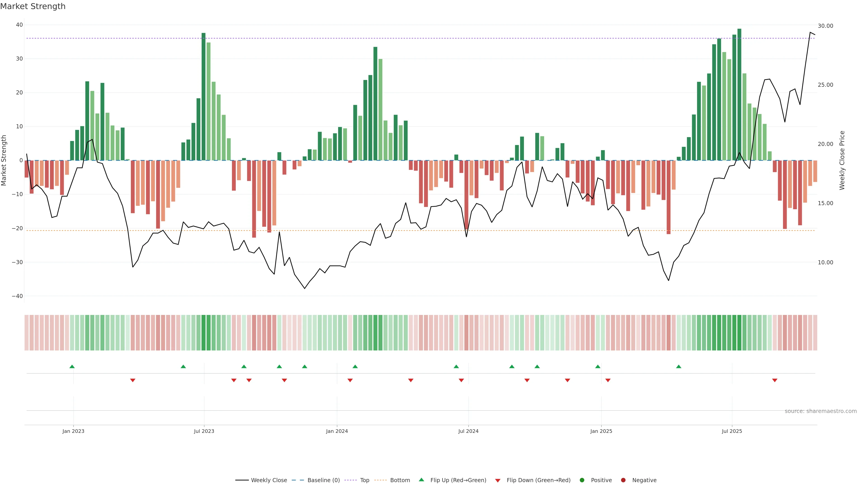Click the last red flip-down marker after Jul 2025
Viewport: 868px width, 488px height.
(x=775, y=380)
